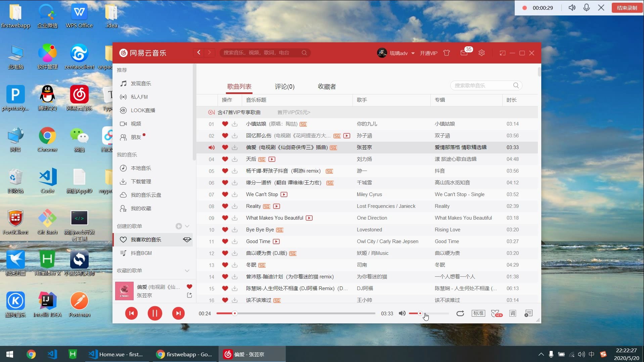Toggle the heart on 偏爱 in mini player
The width and height of the screenshot is (644, 362).
[190, 286]
